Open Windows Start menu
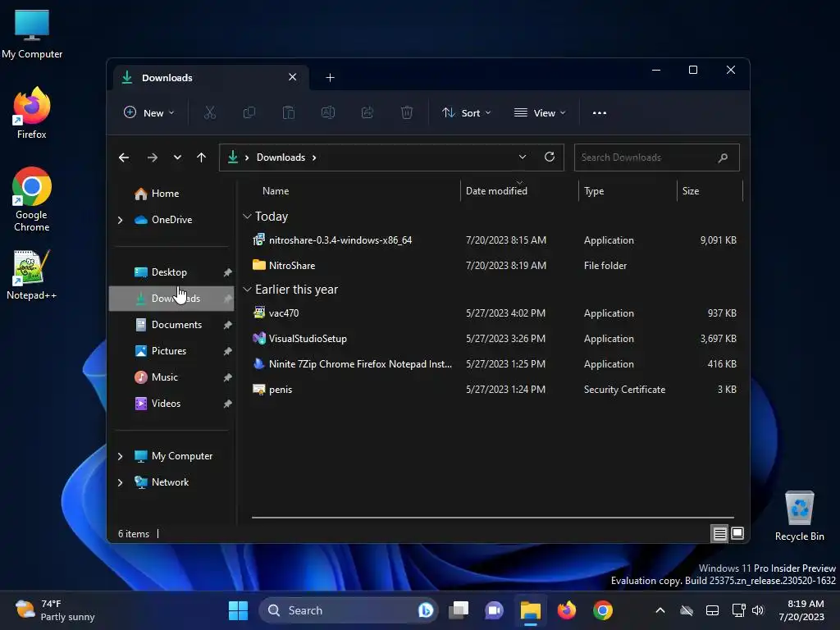Image resolution: width=840 pixels, height=630 pixels. coord(238,610)
